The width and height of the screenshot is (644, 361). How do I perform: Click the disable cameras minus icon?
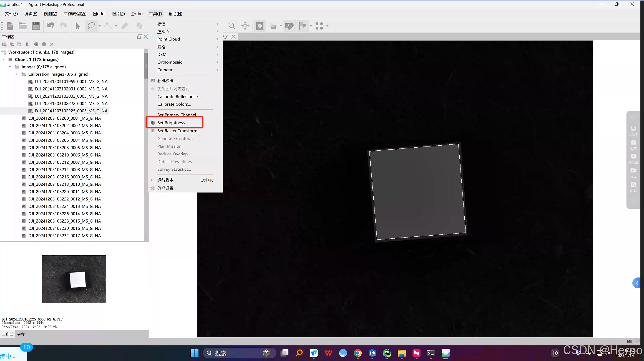[44, 44]
